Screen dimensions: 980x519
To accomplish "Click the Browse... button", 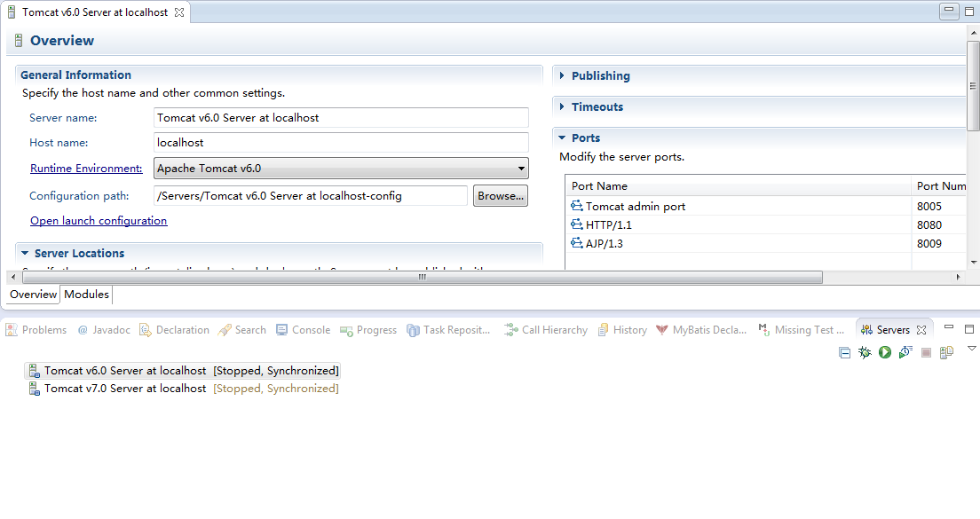I will [501, 196].
